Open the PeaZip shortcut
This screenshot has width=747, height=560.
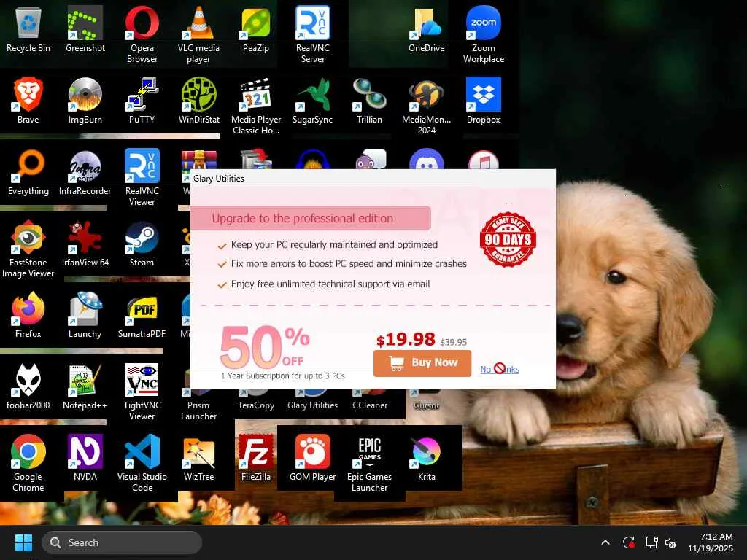pyautogui.click(x=256, y=28)
